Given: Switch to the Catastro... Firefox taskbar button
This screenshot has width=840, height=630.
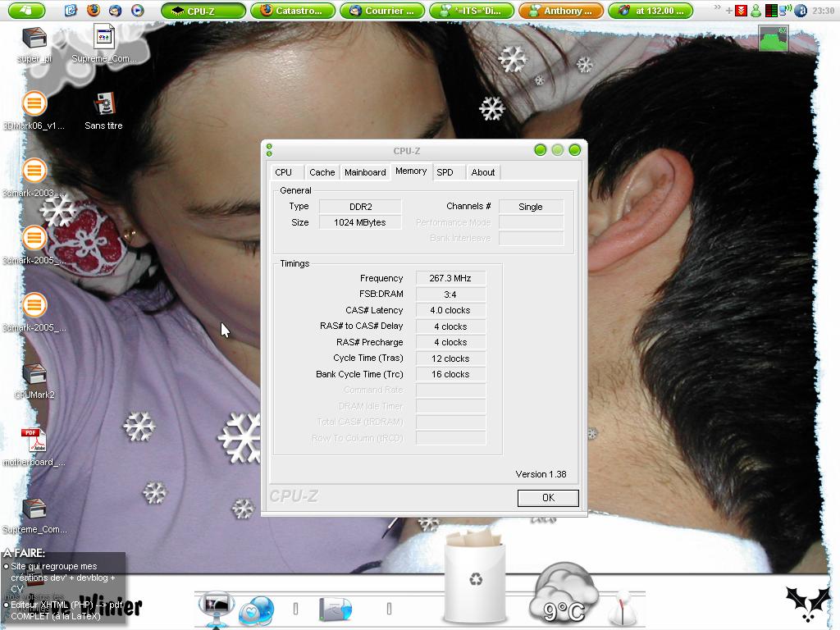Looking at the screenshot, I should [293, 11].
